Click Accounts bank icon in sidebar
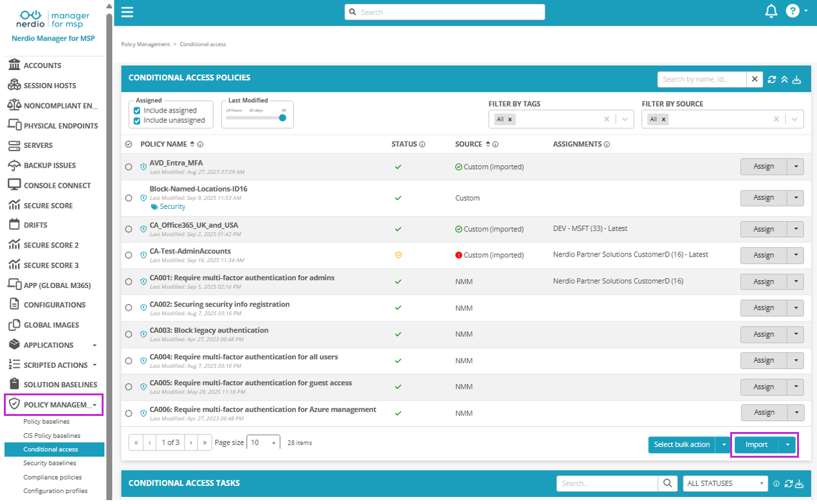The height and width of the screenshot is (504, 817). pyautogui.click(x=14, y=65)
